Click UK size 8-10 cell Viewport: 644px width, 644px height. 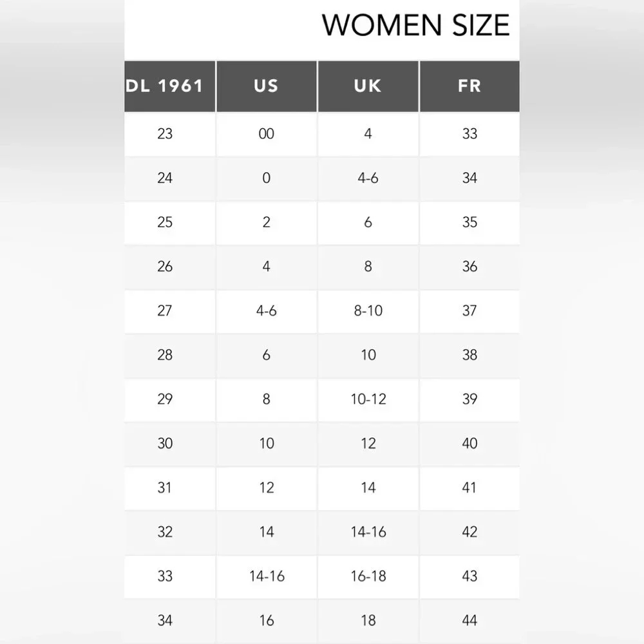pyautogui.click(x=368, y=312)
